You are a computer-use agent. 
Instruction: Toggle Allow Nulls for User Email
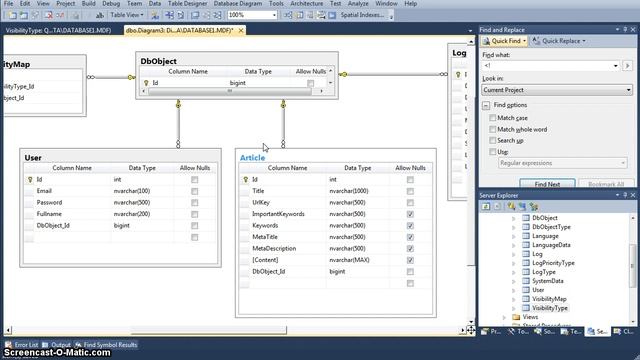195,191
